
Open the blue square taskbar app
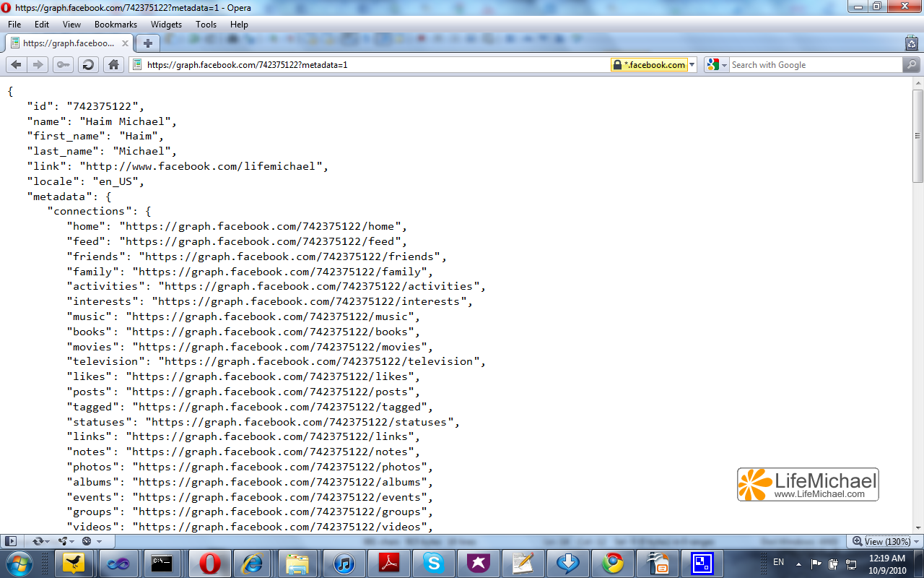click(x=702, y=564)
